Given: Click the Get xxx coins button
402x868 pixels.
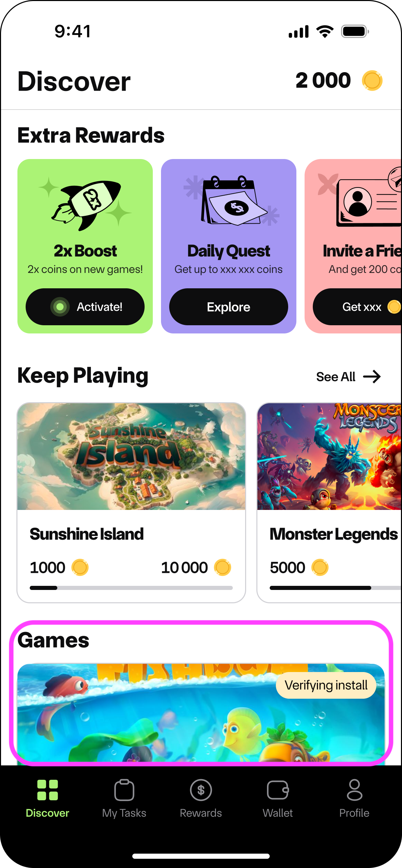Looking at the screenshot, I should pos(357,307).
